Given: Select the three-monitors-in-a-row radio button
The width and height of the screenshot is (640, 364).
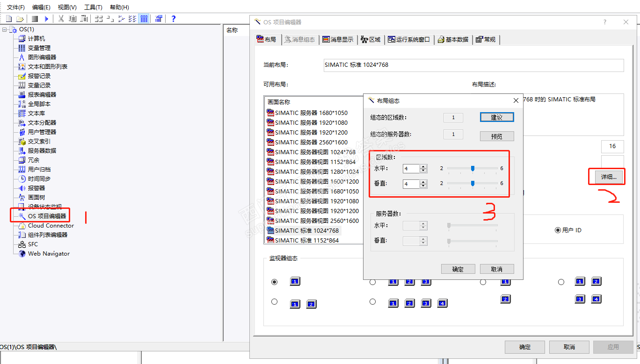Looking at the screenshot, I should (372, 282).
